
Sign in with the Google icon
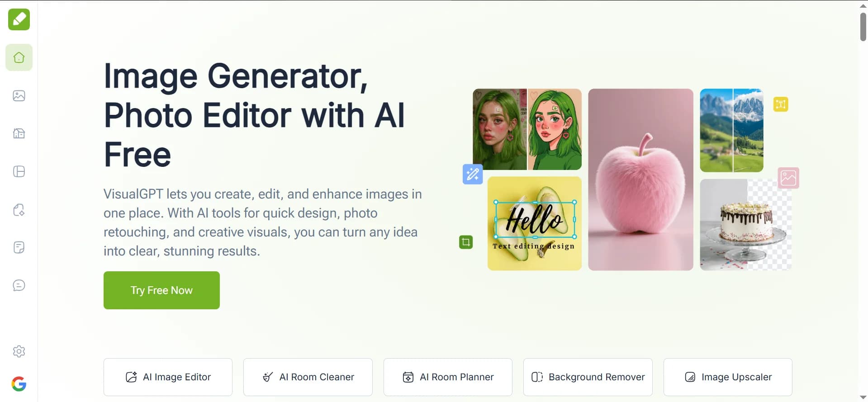pos(19,384)
